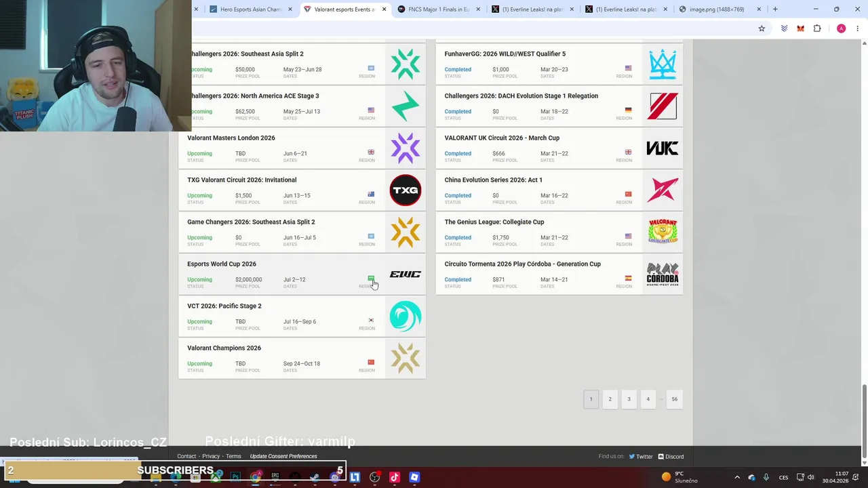Click the VUK UK Circuit logo
868x488 pixels.
(x=663, y=148)
